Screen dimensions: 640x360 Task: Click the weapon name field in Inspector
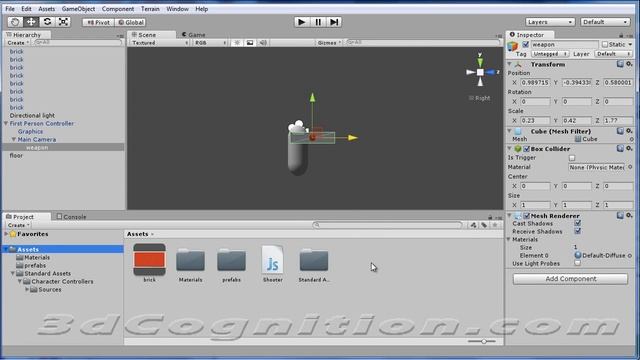click(x=564, y=44)
